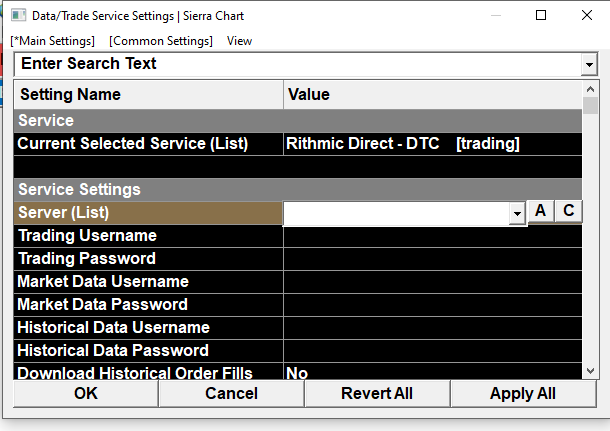
Task: Click the Trading Username value field
Action: [x=430, y=236]
